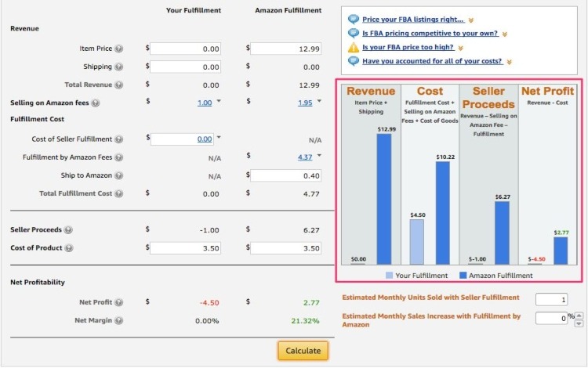This screenshot has width=588, height=368.
Task: Click the Amazon Fulfillment Item Price field
Action: (x=285, y=49)
